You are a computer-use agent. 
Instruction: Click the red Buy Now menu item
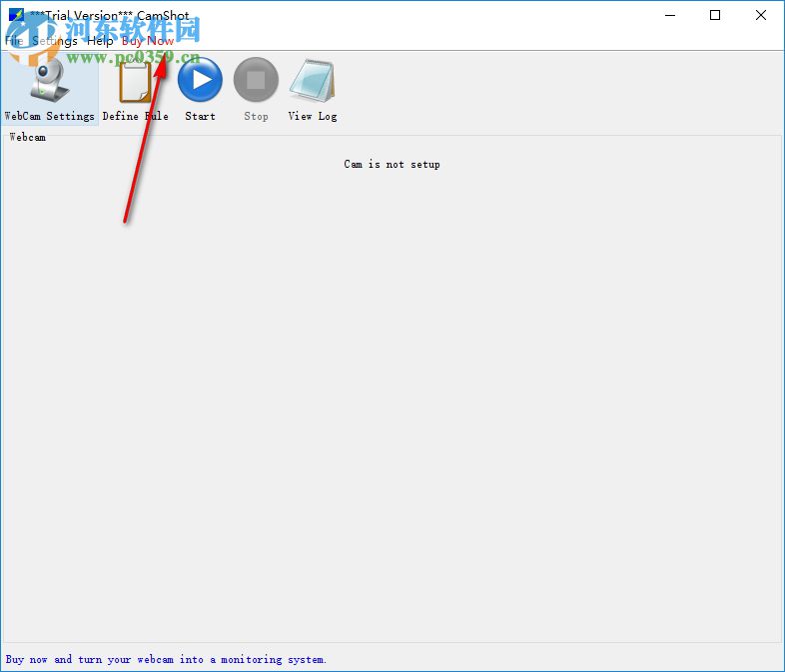[x=148, y=41]
